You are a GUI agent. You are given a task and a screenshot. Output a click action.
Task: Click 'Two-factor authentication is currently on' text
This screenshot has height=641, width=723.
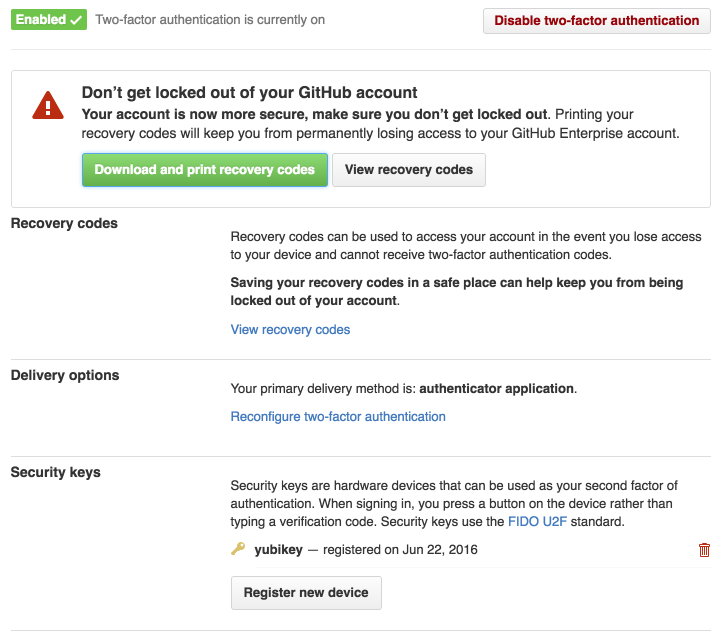coord(210,20)
